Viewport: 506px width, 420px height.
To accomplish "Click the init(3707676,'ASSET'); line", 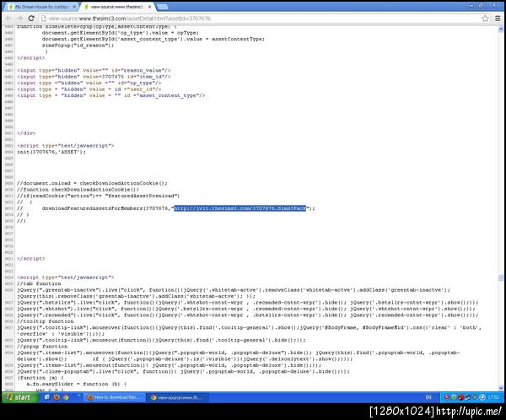I will 51,152.
